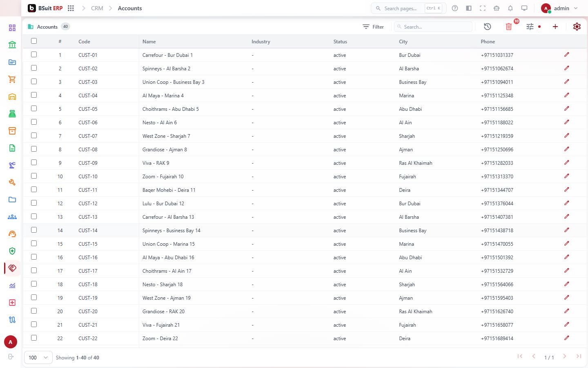The height and width of the screenshot is (368, 588).
Task: Open the history clock icon in Accounts toolbar
Action: coord(488,27)
